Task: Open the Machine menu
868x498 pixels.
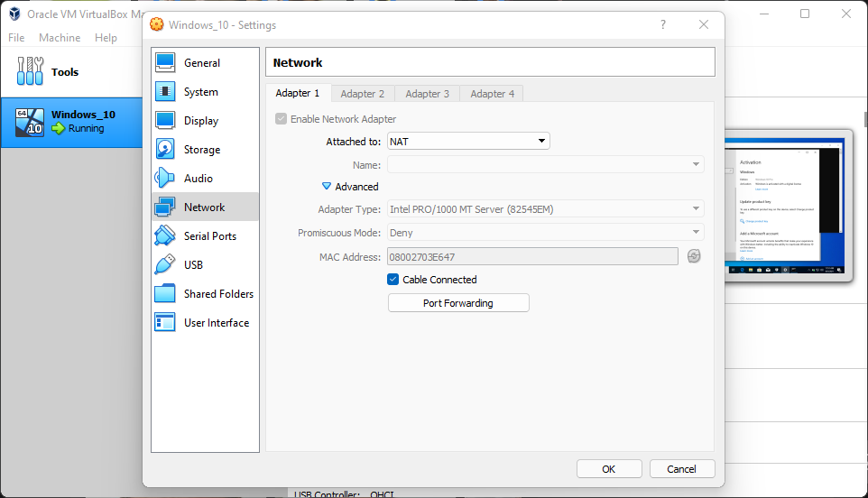Action: click(x=60, y=38)
